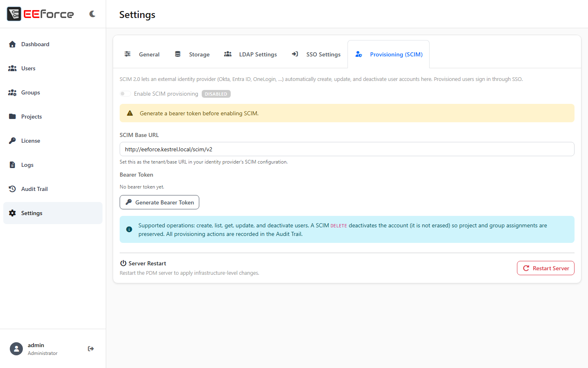588x368 pixels.
Task: Click the 'Bearer Token' label
Action: pyautogui.click(x=136, y=175)
